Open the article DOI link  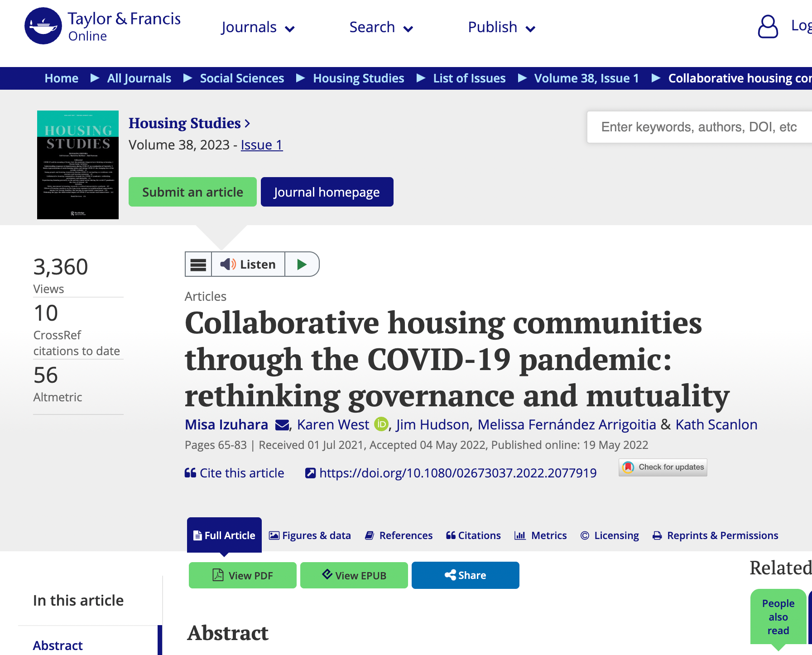458,473
